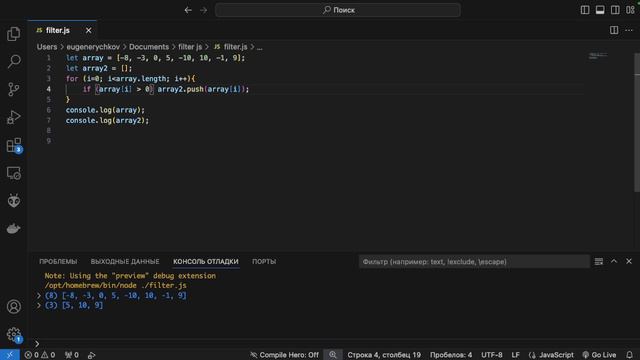Go back with the left arrow
Image resolution: width=640 pixels, height=360 pixels.
point(188,10)
